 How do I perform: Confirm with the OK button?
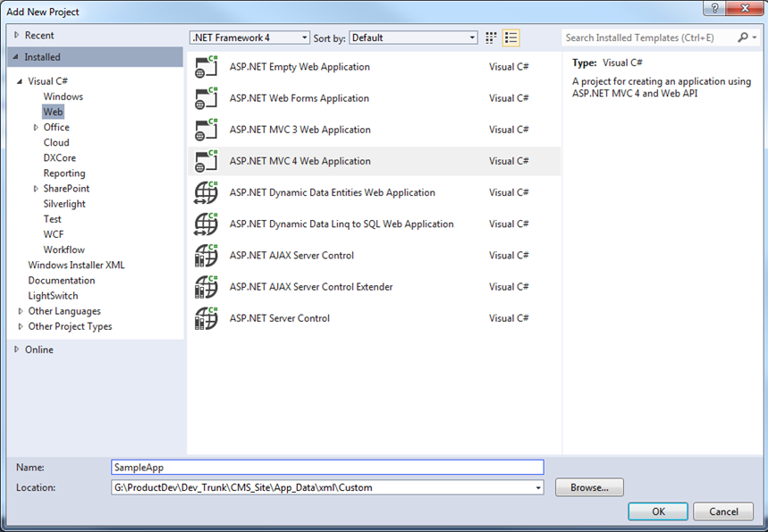click(657, 511)
